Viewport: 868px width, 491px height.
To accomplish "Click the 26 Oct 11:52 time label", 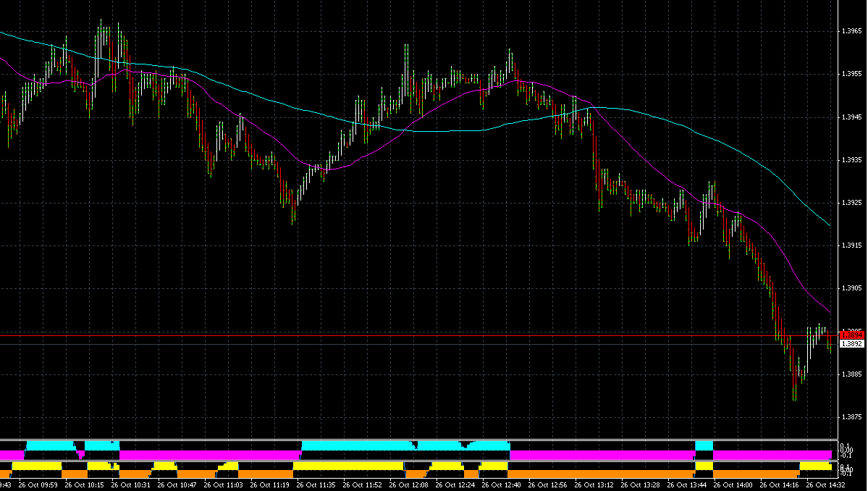I will point(362,485).
